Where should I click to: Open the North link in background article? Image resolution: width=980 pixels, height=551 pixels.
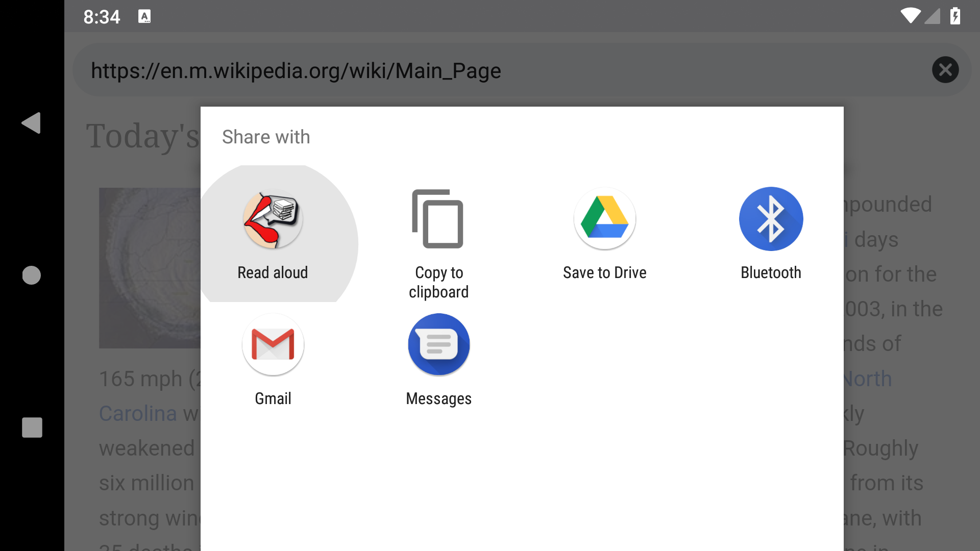click(867, 379)
